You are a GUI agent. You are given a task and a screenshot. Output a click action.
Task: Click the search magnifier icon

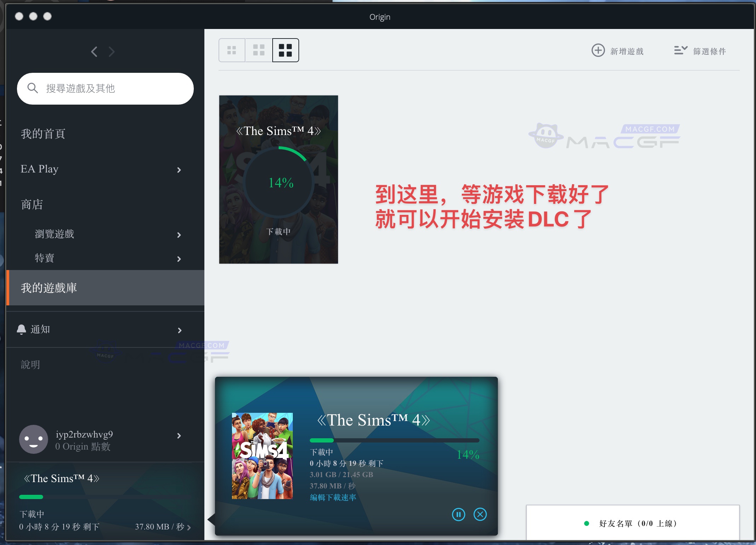[x=33, y=88]
